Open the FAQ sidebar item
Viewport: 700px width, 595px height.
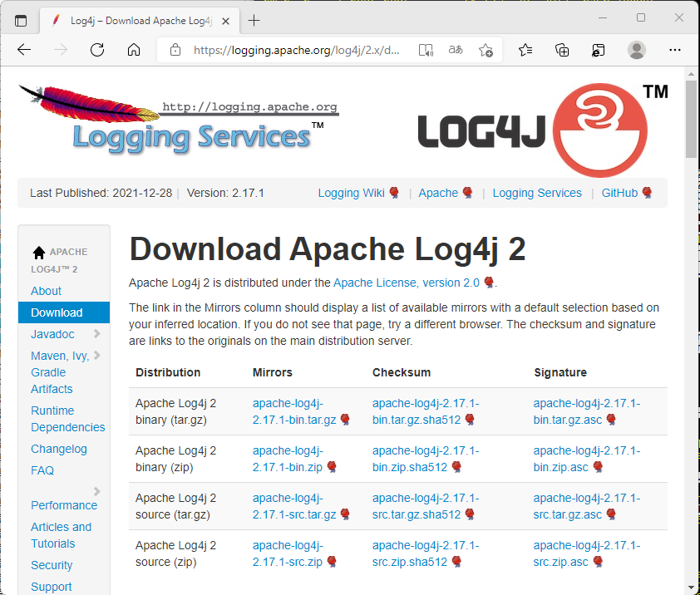click(x=42, y=470)
